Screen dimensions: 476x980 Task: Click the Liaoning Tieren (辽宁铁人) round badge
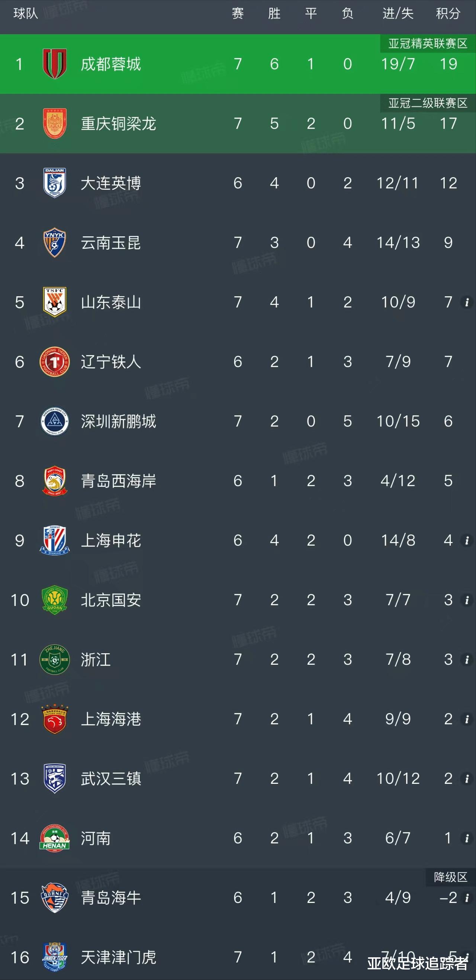click(55, 361)
